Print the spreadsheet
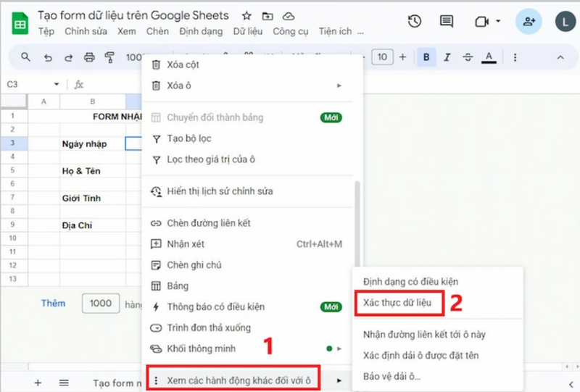Image resolution: width=580 pixels, height=392 pixels. click(x=89, y=57)
